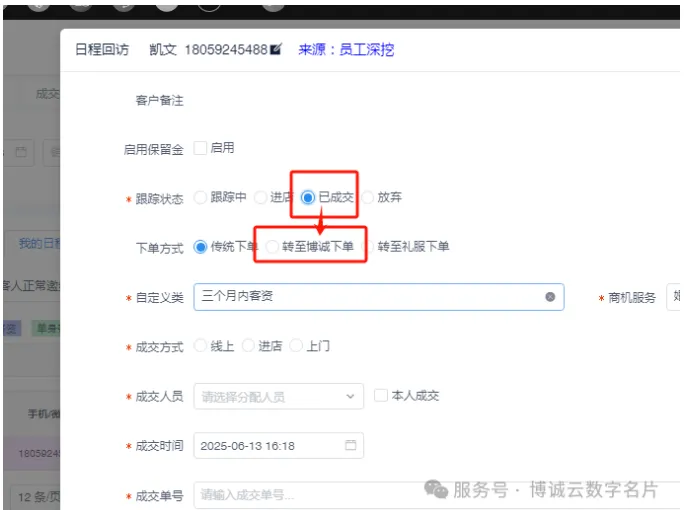
Task: Select the 跟踪中 radio option
Action: point(200,198)
